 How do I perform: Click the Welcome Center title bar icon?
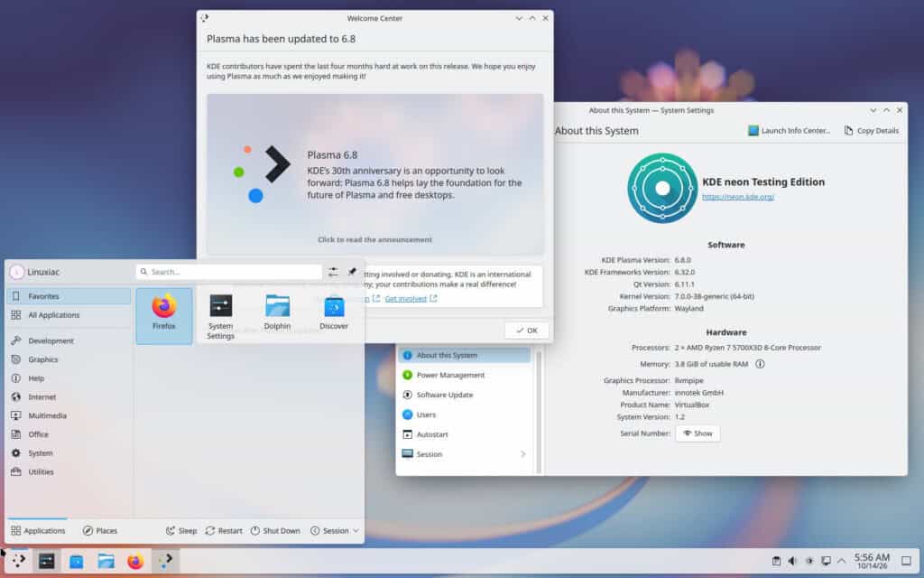point(205,18)
